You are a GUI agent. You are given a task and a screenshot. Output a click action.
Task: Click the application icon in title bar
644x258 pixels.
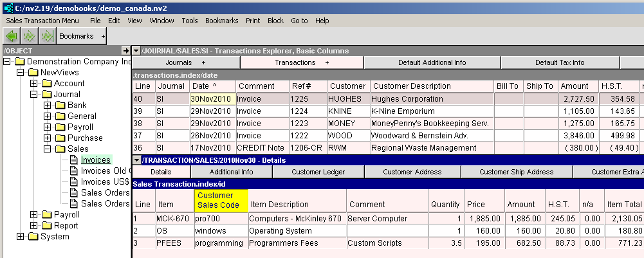pos(8,7)
